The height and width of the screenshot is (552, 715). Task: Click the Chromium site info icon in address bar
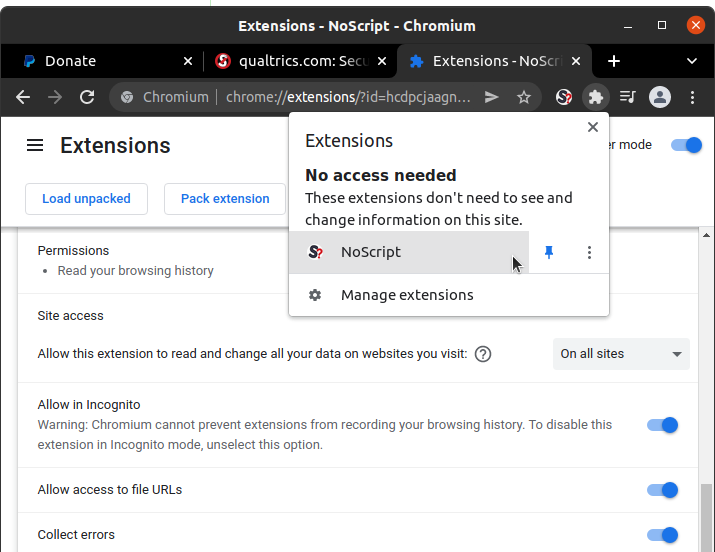tap(127, 97)
